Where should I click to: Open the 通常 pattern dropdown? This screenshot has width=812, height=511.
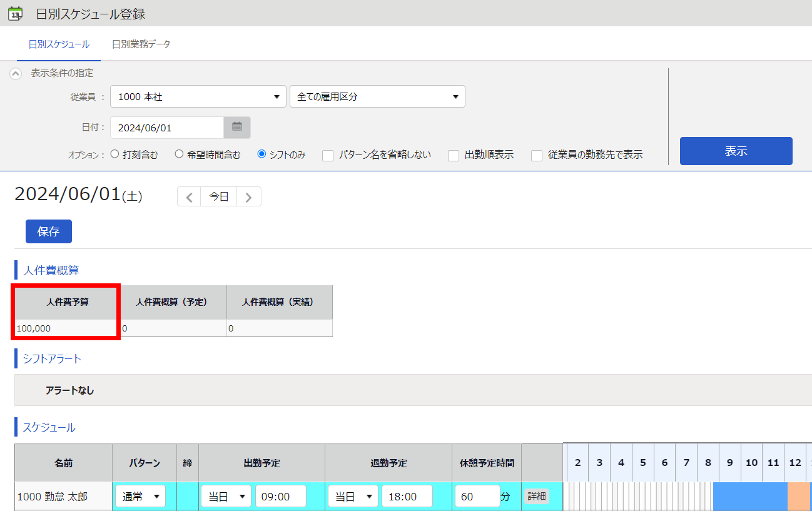tap(140, 497)
